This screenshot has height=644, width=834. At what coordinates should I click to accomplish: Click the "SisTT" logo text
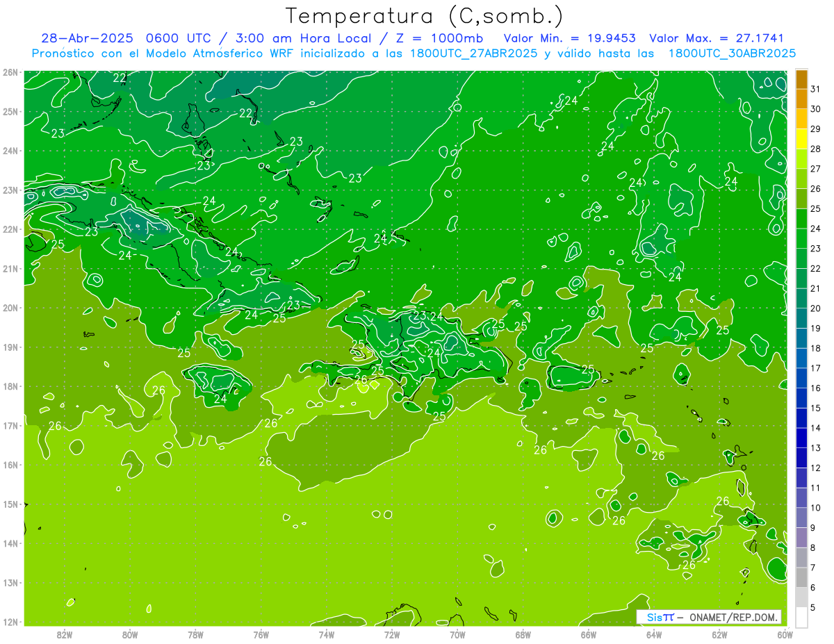pos(660,617)
